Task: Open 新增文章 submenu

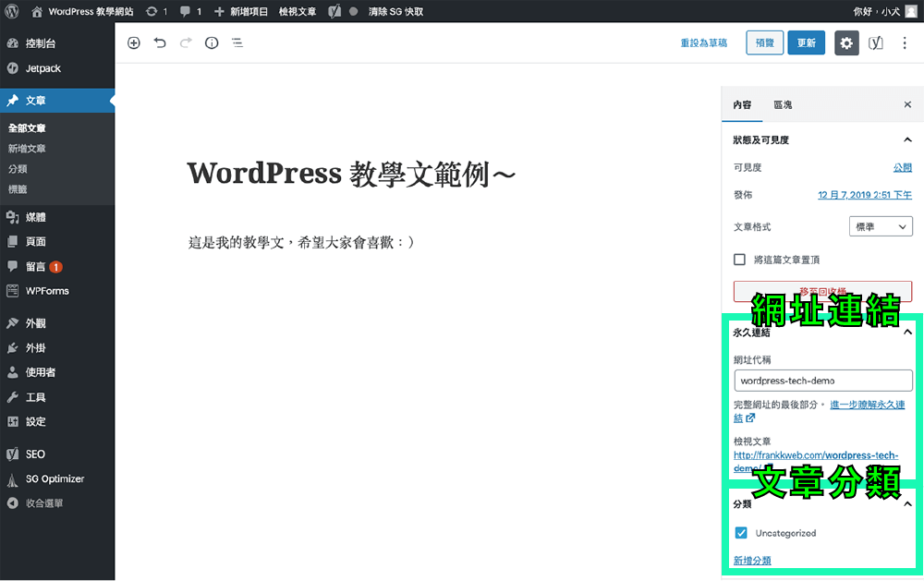Action: click(27, 149)
